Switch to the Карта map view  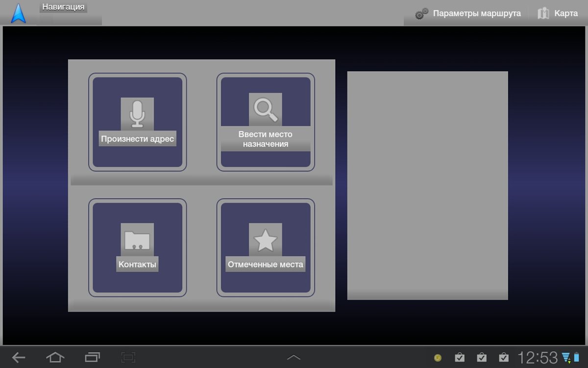pyautogui.click(x=558, y=13)
